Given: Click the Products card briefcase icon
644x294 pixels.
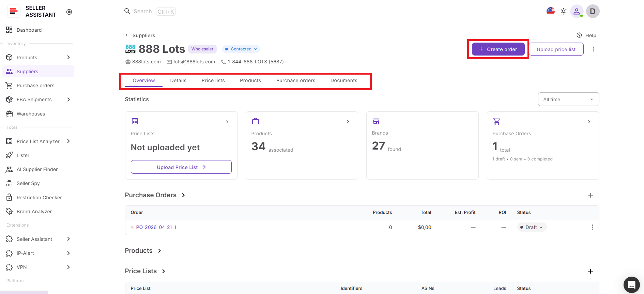Looking at the screenshot, I should point(256,121).
